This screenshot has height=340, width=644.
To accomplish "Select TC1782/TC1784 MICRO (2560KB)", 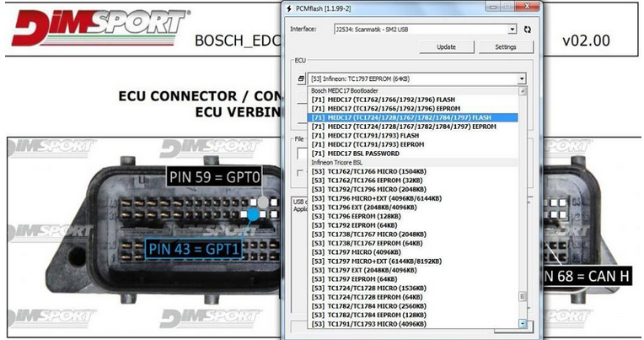I will click(x=412, y=306).
